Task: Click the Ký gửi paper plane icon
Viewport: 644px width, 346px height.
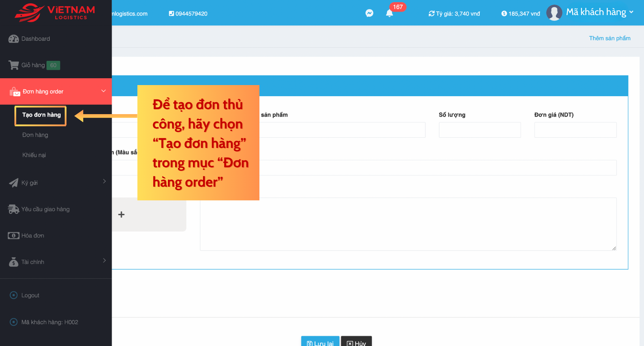Action: click(x=14, y=183)
